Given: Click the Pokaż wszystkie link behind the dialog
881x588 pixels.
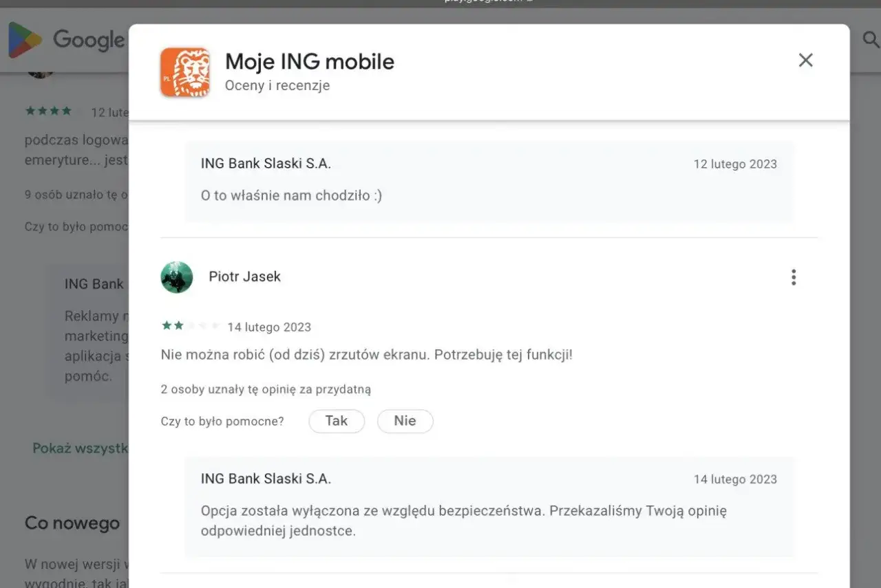Looking at the screenshot, I should pos(80,448).
